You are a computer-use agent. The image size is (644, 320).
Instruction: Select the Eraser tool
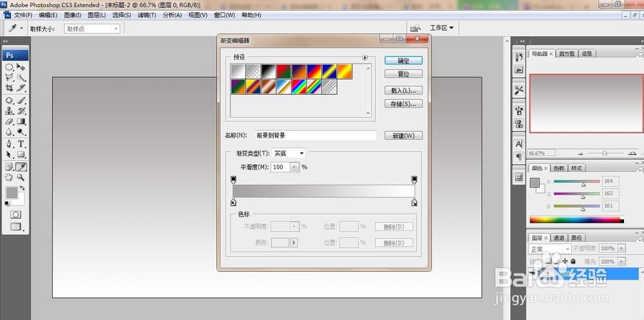[x=9, y=122]
